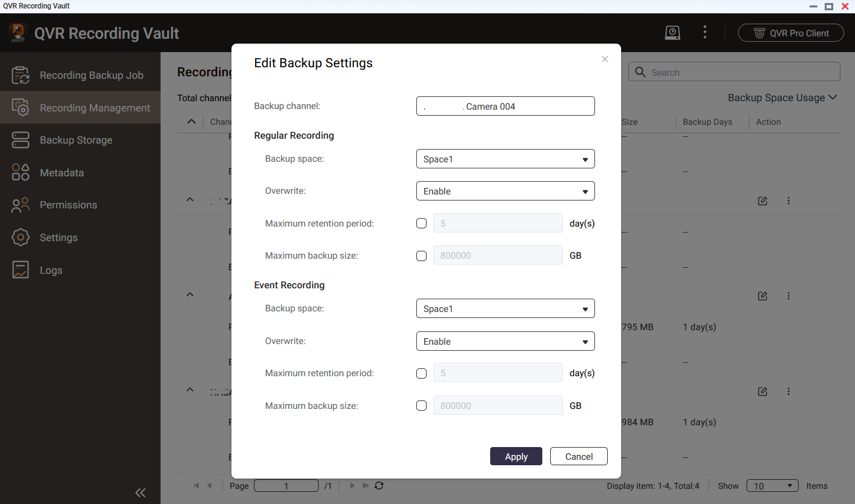Image resolution: width=855 pixels, height=504 pixels.
Task: Click the refresh icon in pagination bar
Action: point(379,486)
